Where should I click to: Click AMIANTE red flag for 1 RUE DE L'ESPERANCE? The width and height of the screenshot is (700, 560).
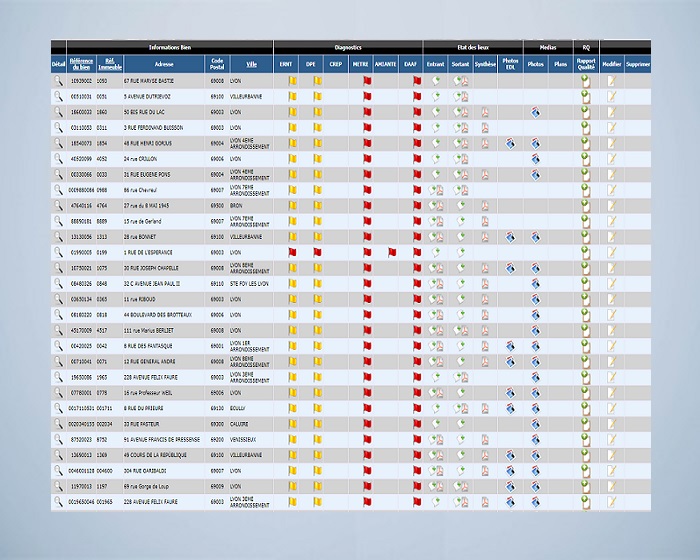[392, 253]
